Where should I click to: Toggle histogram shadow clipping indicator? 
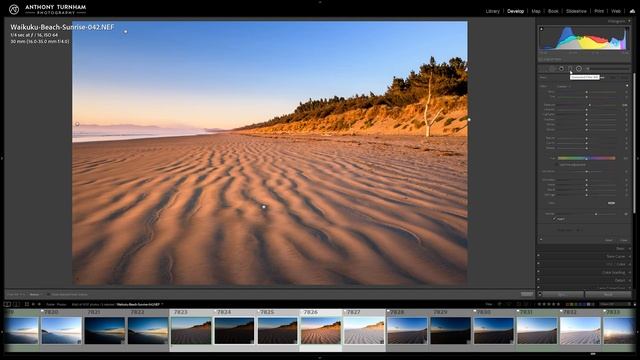tap(542, 29)
